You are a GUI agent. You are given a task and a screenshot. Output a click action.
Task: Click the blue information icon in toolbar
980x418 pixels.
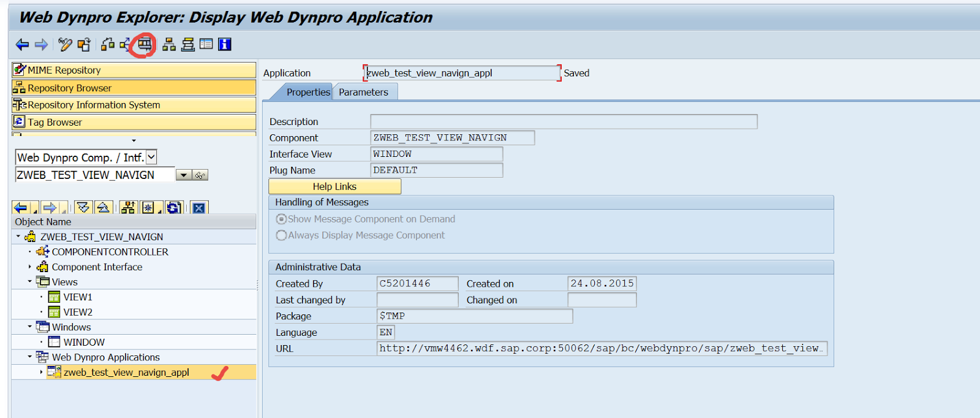[x=225, y=44]
